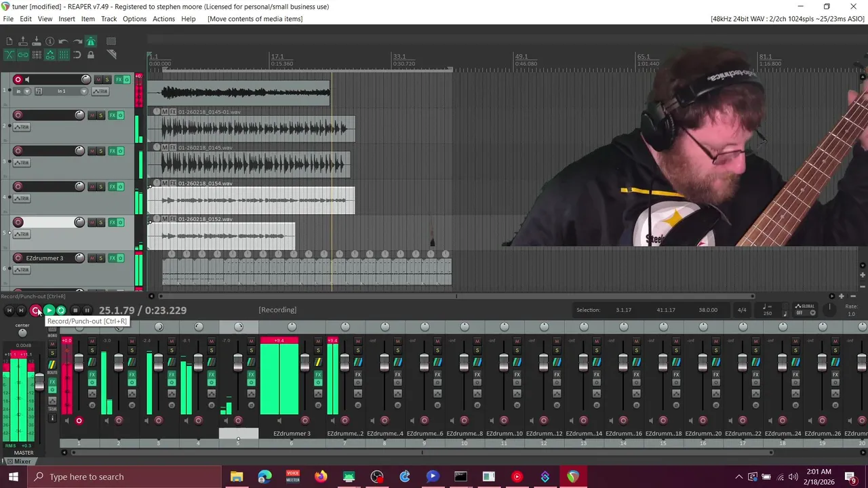This screenshot has height=488, width=868.
Task: Click the New Project toolbar icon
Action: point(9,41)
